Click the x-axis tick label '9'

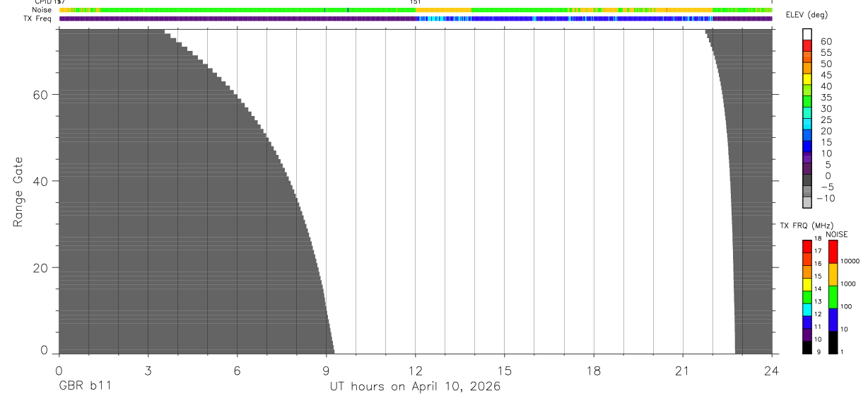click(x=326, y=370)
